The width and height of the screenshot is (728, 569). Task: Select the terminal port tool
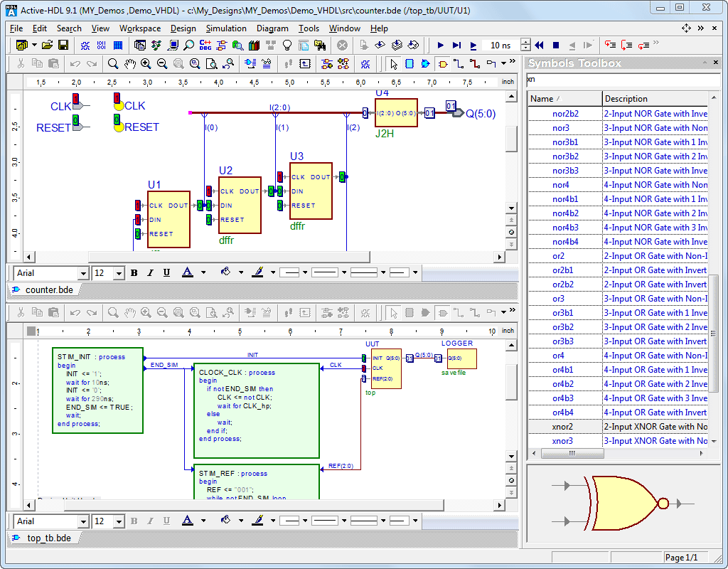point(491,63)
